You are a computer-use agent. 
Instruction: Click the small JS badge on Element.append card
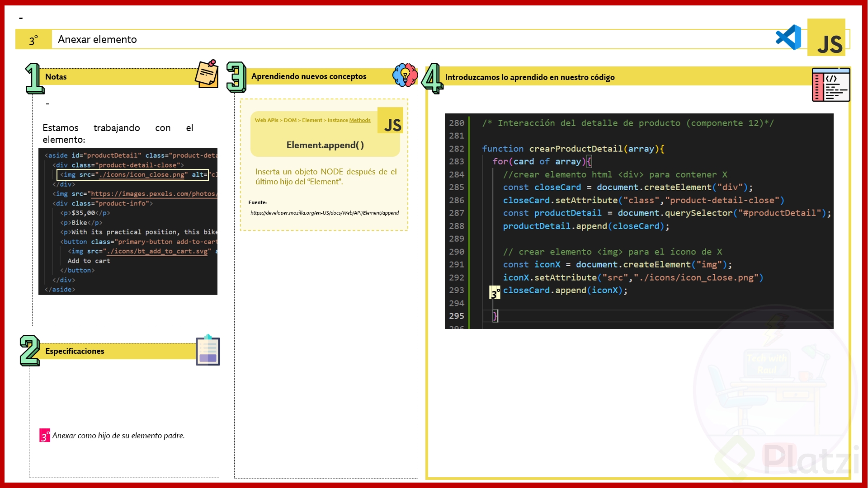point(390,120)
